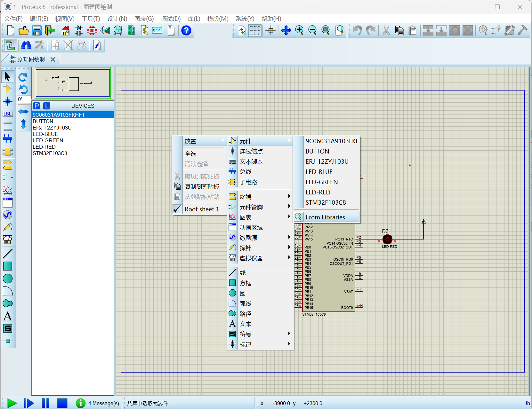Screen dimensions: 532x409
Task: Select the 2D box drawing tool
Action: pyautogui.click(x=7, y=266)
